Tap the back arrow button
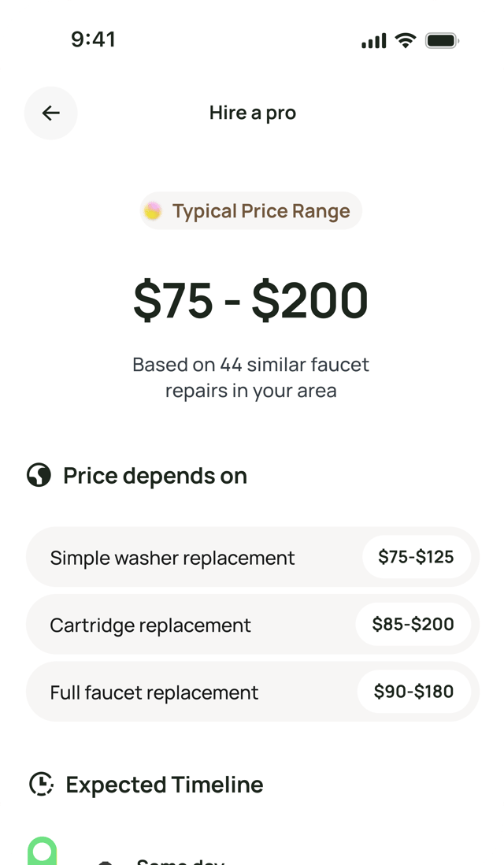This screenshot has width=504, height=865. pos(51,113)
